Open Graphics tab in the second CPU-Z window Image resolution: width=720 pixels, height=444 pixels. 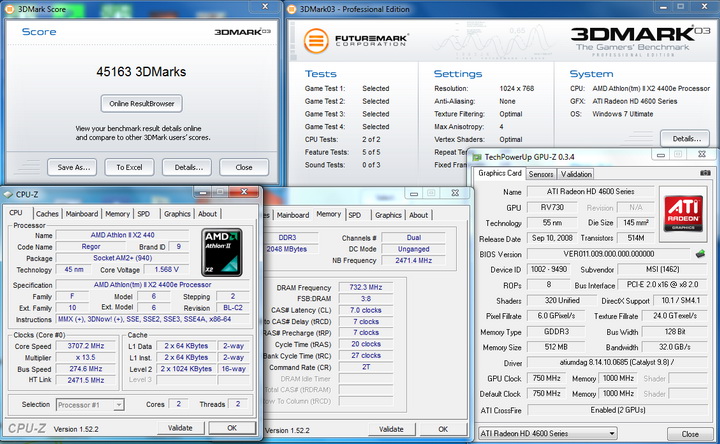click(388, 215)
